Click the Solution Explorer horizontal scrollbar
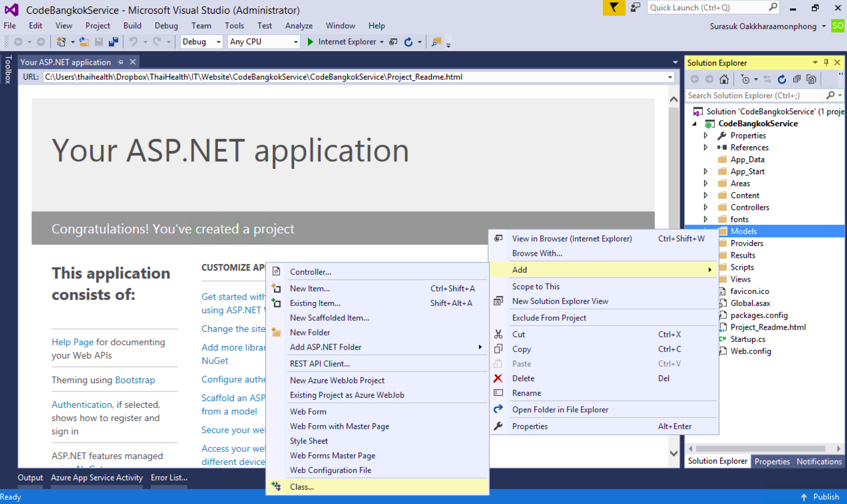 coord(760,449)
